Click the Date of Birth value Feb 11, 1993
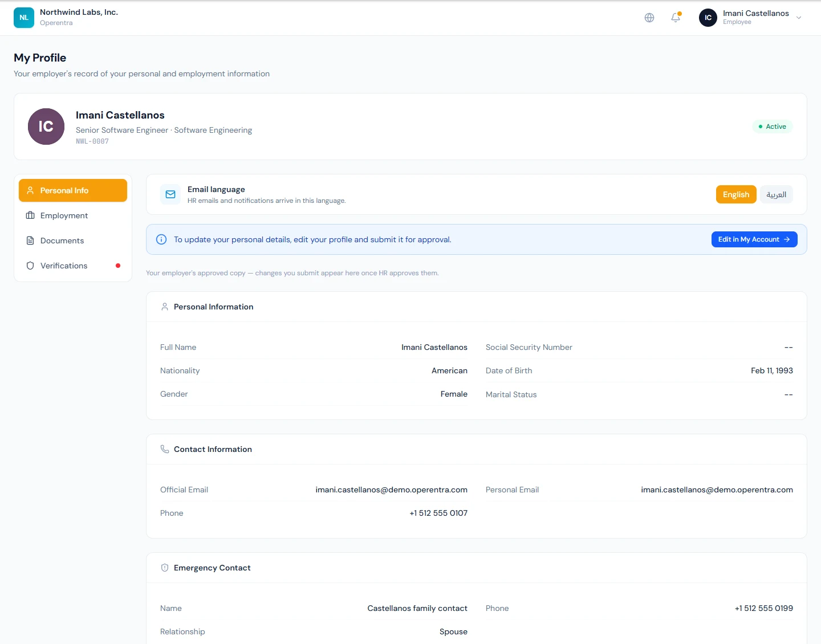 [x=772, y=370]
